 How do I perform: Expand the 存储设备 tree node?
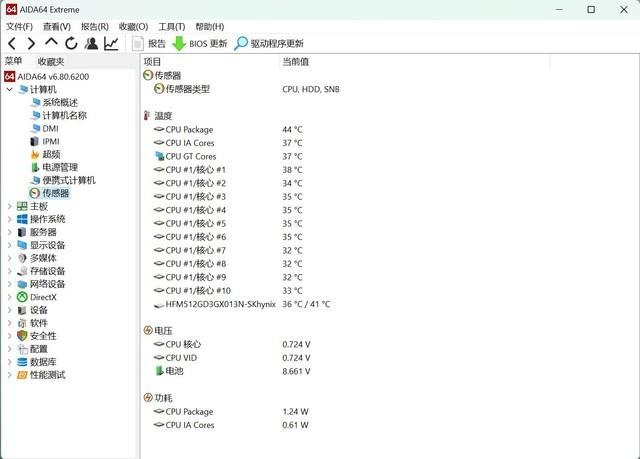(x=10, y=271)
